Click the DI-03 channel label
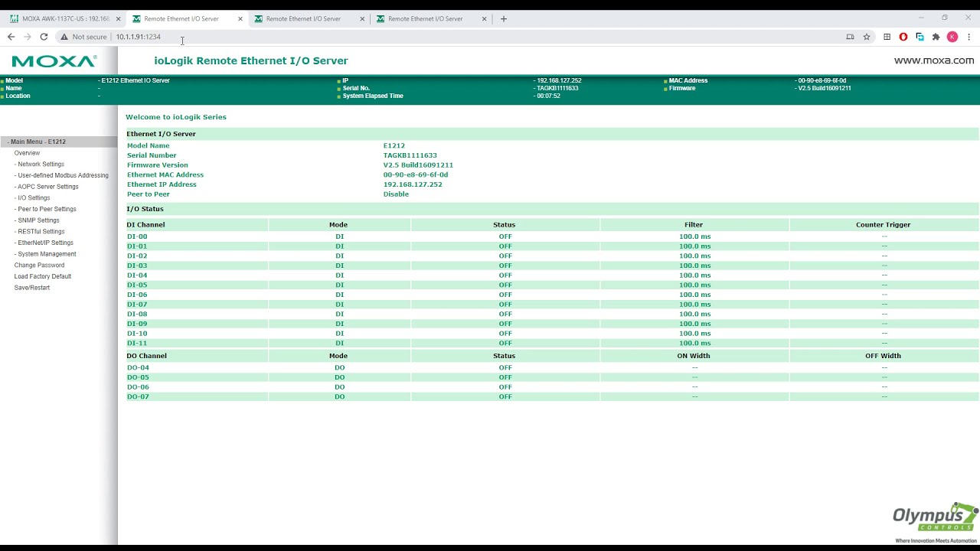The width and height of the screenshot is (980, 551). (x=137, y=266)
